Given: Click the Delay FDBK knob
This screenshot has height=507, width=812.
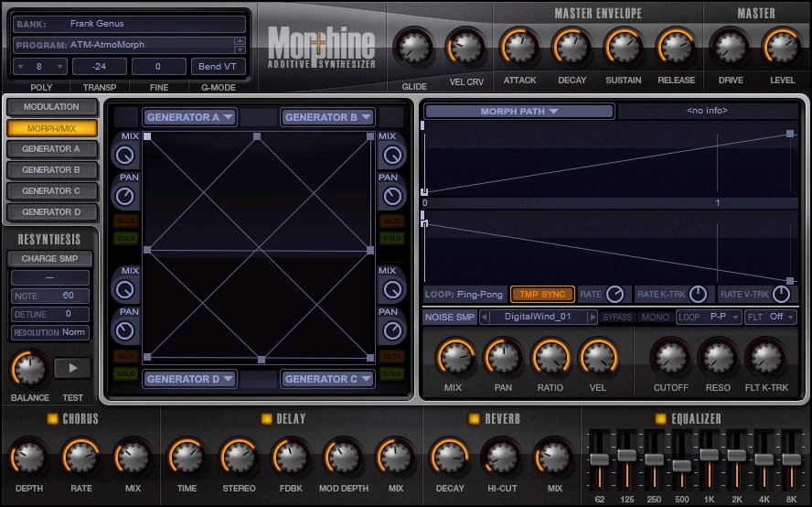Looking at the screenshot, I should point(291,458).
